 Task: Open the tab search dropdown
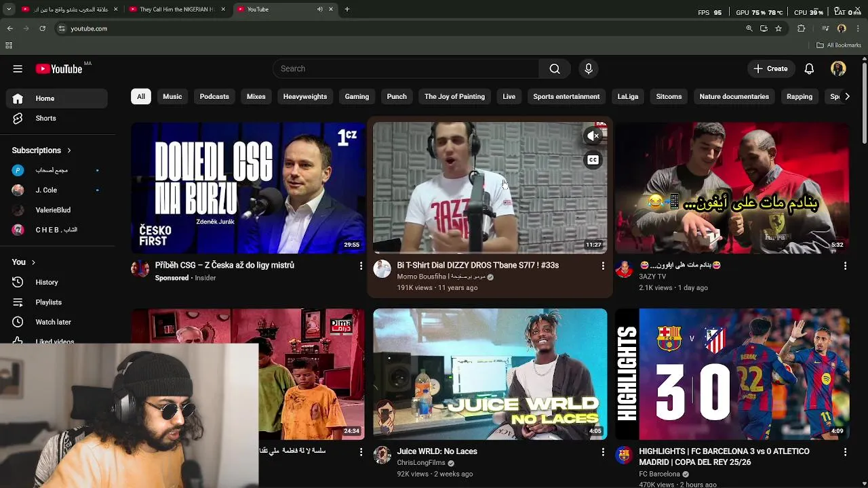point(9,9)
